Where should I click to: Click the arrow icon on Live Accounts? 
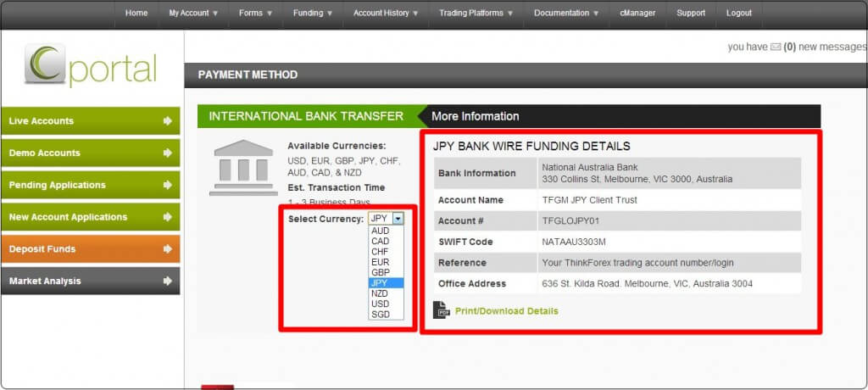(x=168, y=120)
